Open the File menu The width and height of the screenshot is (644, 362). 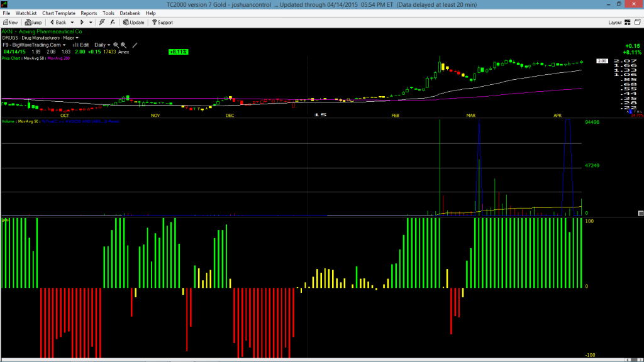(6, 13)
